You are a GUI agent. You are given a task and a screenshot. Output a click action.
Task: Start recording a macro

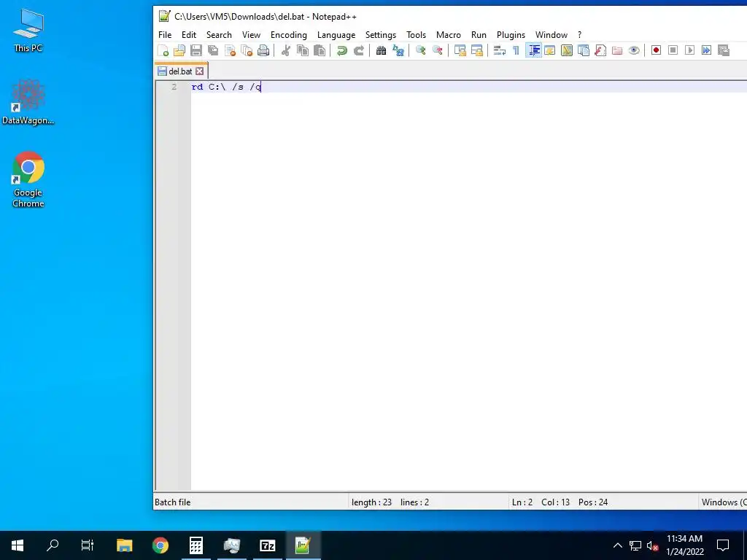click(x=656, y=50)
